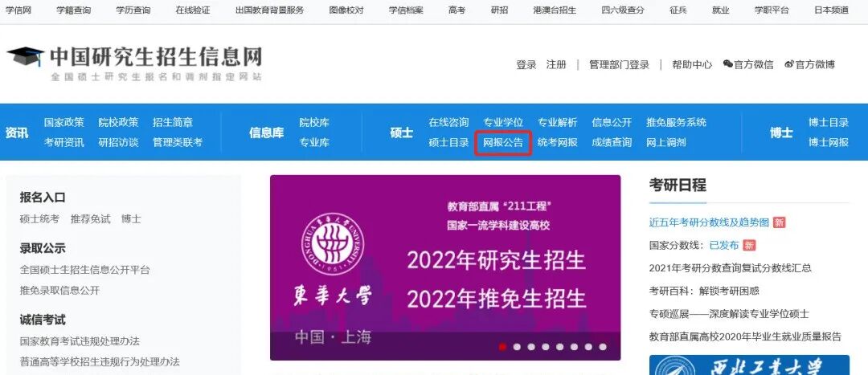Select the last carousel indicator dot
The width and height of the screenshot is (868, 375).
coord(603,347)
